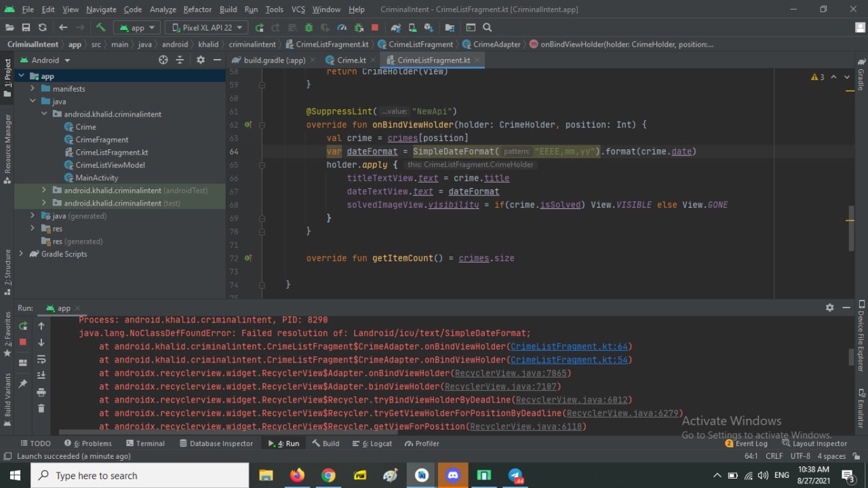Click Windows taskbar search box
The height and width of the screenshot is (488, 868).
point(140,476)
